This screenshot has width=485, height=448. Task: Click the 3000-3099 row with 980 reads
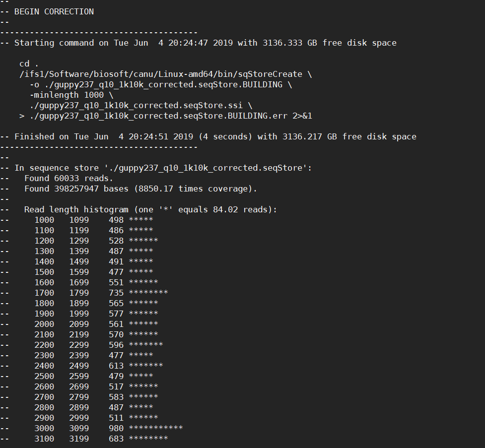99,428
